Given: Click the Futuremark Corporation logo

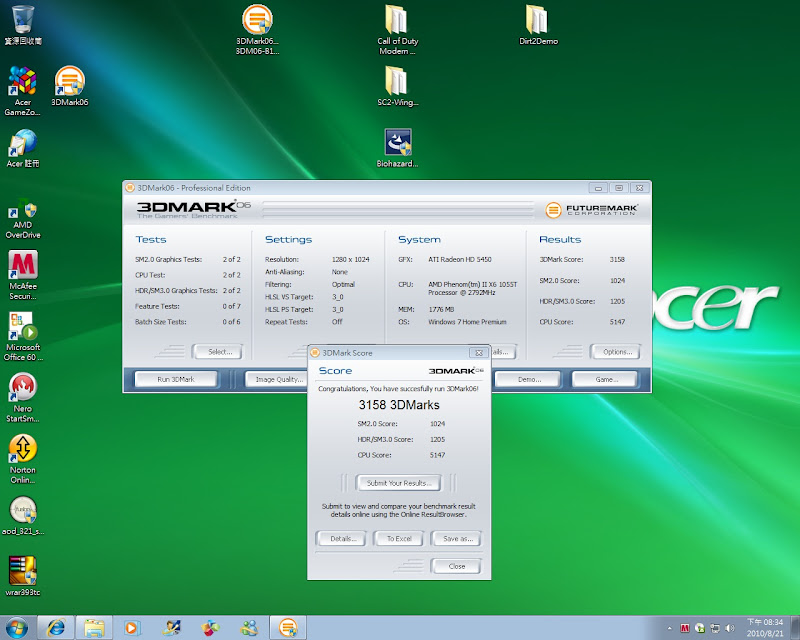Looking at the screenshot, I should 591,209.
